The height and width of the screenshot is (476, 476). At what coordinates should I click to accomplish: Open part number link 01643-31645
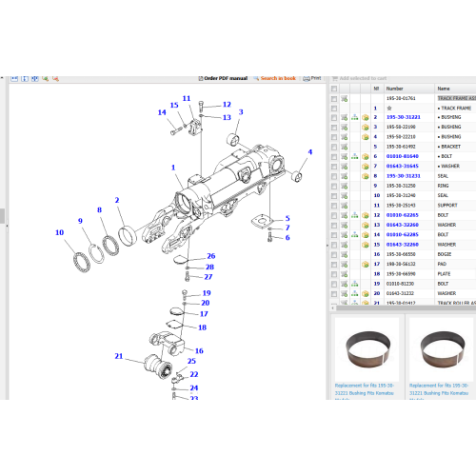[403, 167]
